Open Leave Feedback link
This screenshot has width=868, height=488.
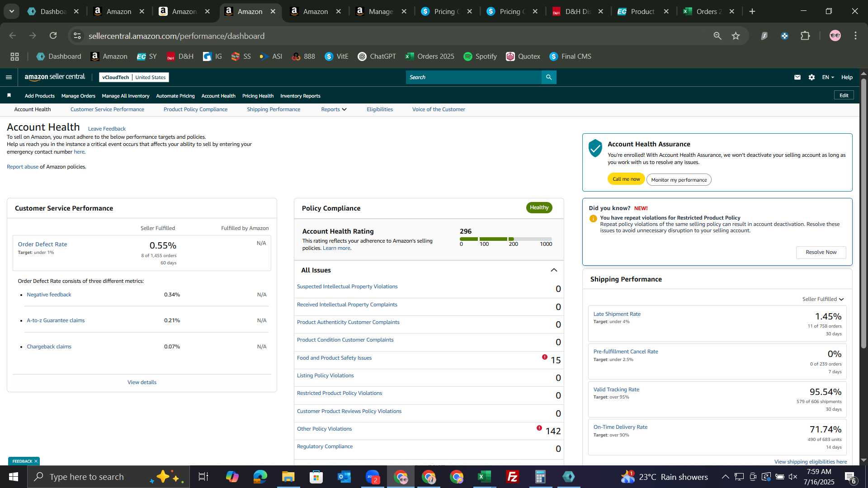[x=107, y=129]
